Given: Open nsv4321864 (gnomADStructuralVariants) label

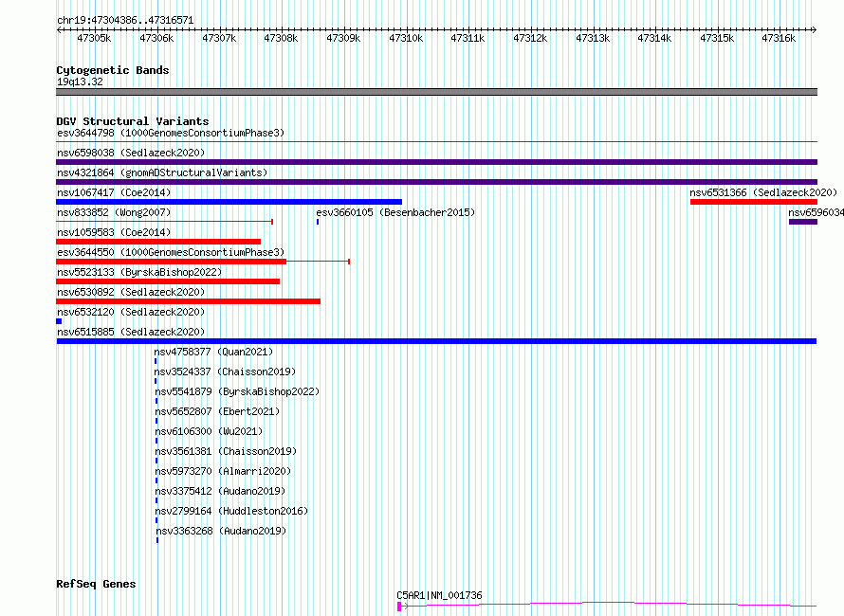Looking at the screenshot, I should point(162,172).
